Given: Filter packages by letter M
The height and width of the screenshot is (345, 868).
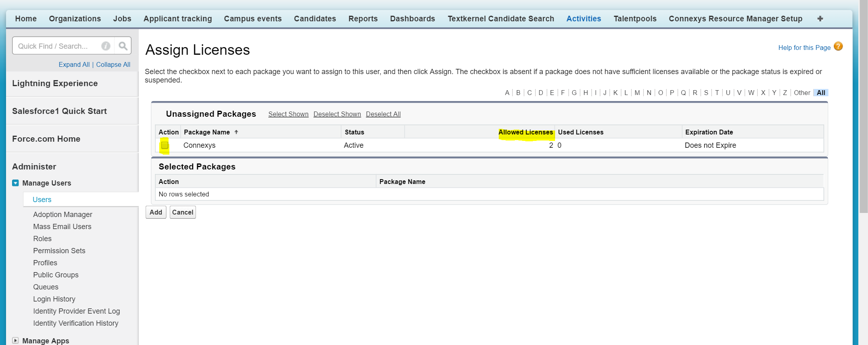Looking at the screenshot, I should point(637,93).
